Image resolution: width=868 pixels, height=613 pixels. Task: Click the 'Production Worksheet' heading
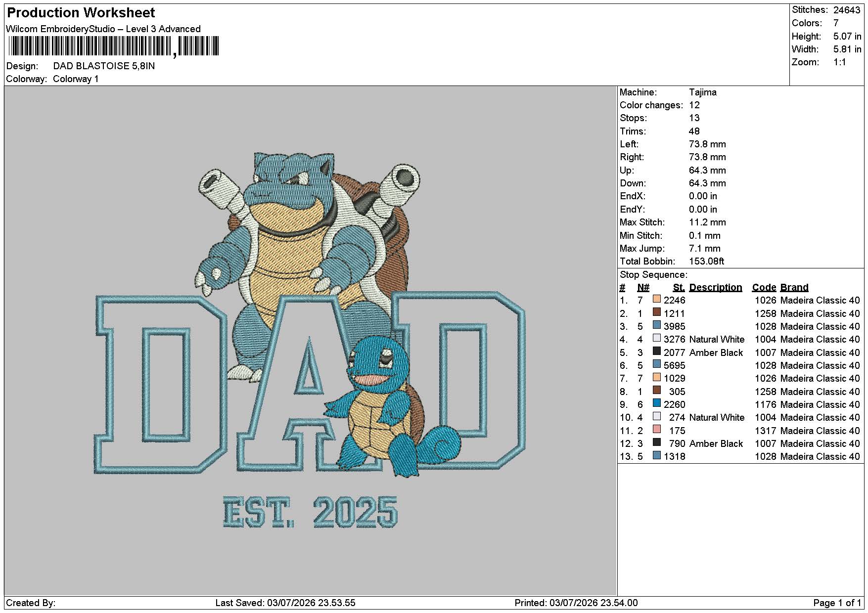coord(81,12)
